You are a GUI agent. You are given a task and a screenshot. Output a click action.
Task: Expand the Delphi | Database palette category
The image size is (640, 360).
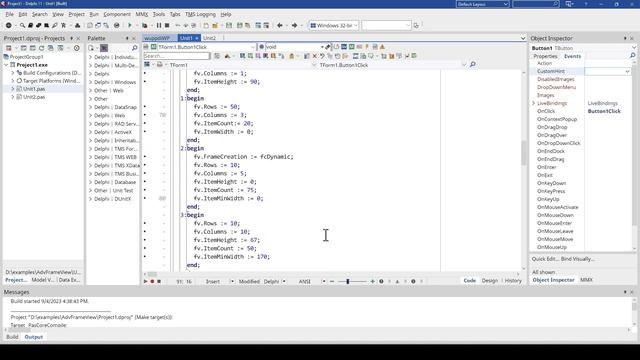[90, 182]
